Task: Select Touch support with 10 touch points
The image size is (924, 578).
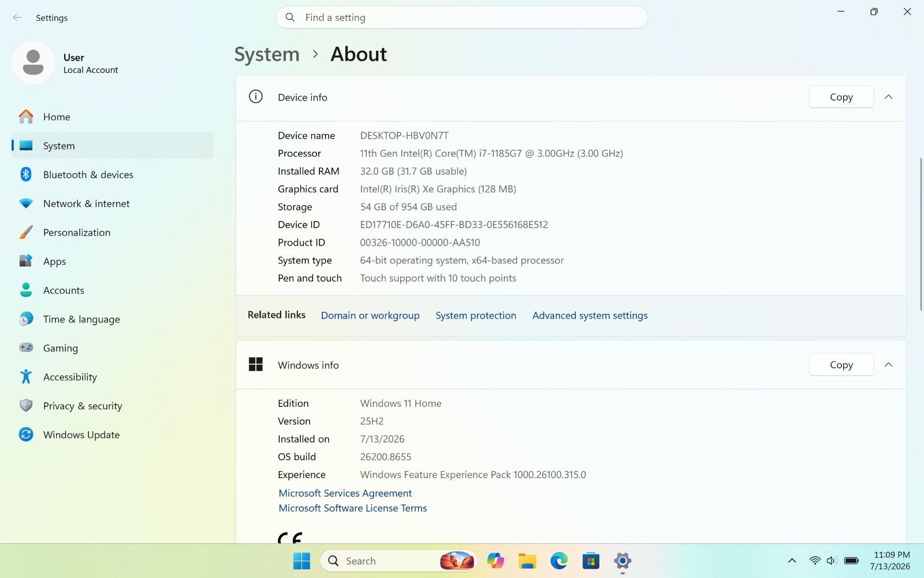Action: [438, 278]
